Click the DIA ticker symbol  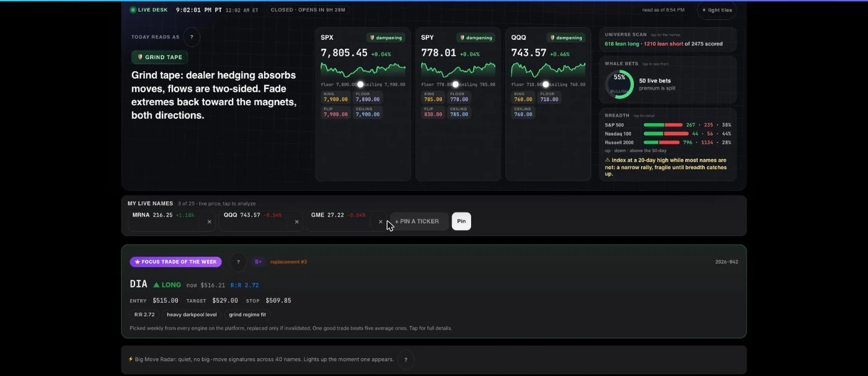(x=138, y=284)
